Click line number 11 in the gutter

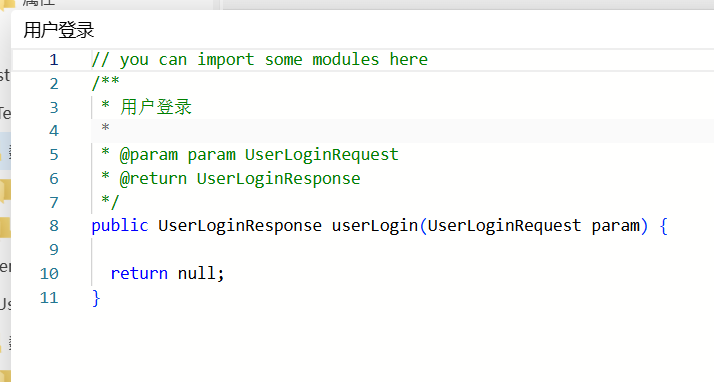click(49, 298)
